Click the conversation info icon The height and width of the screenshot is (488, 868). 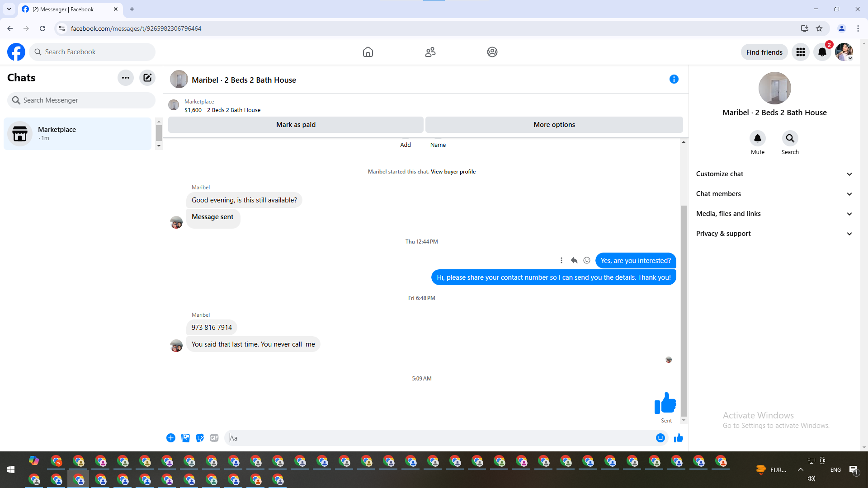coord(674,79)
